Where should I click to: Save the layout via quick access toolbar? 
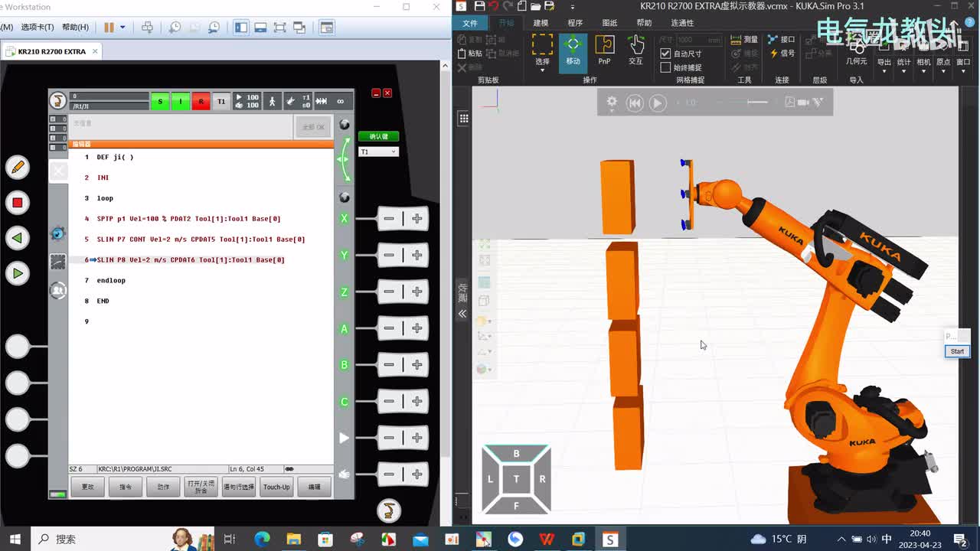[x=479, y=7]
